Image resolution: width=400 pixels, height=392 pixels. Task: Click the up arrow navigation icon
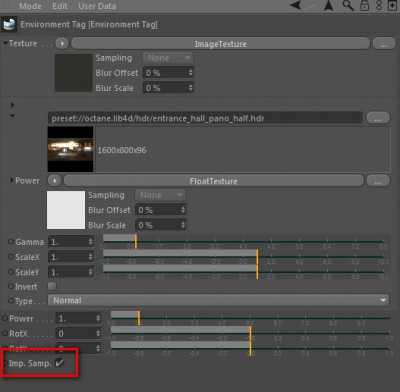[329, 5]
